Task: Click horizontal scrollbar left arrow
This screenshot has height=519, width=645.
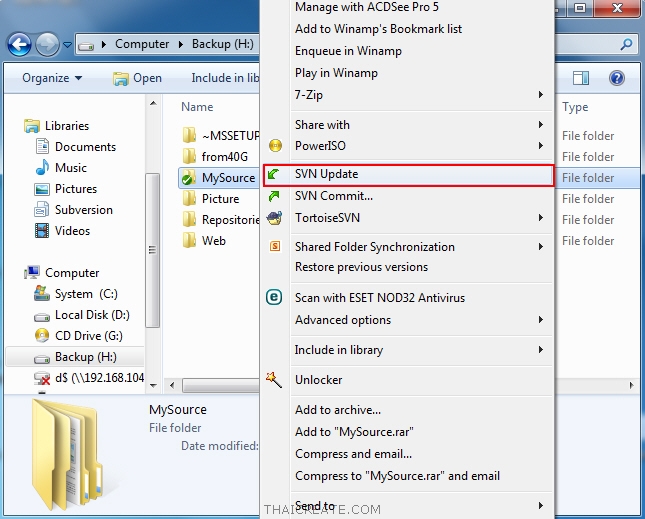Action: coord(172,385)
